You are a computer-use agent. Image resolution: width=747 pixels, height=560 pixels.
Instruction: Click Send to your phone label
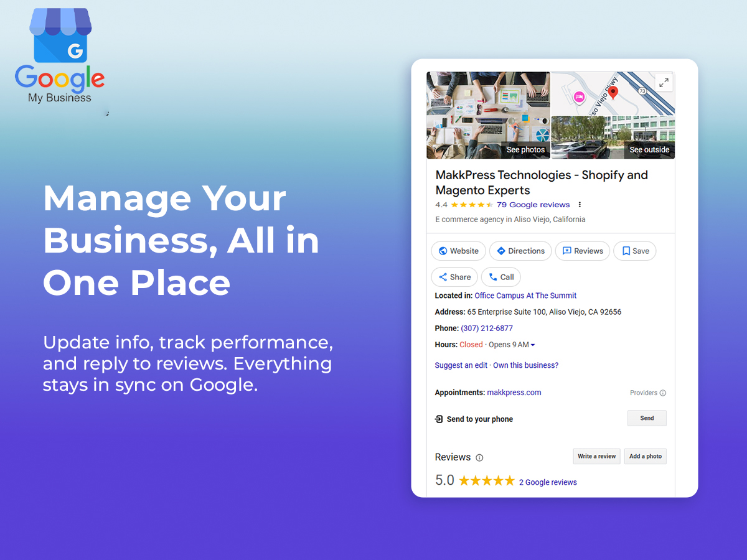(480, 419)
